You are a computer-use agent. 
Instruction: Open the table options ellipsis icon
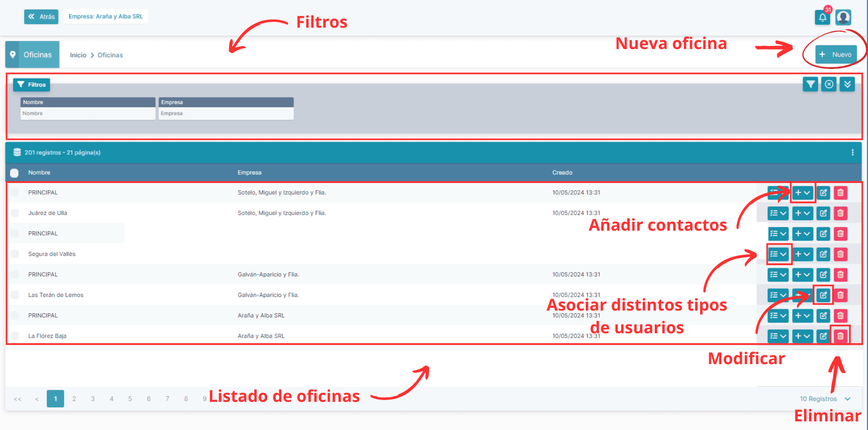tap(853, 152)
